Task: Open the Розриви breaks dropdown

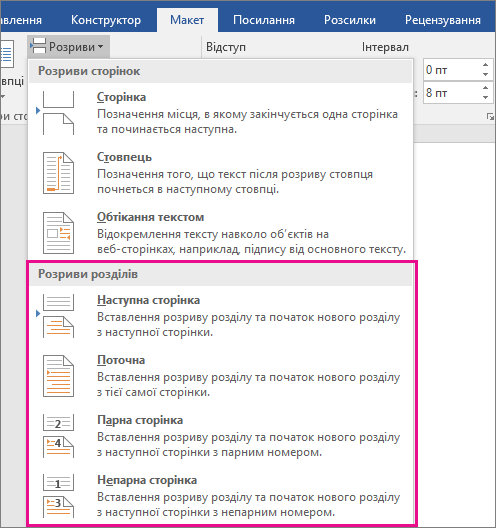Action: click(68, 47)
